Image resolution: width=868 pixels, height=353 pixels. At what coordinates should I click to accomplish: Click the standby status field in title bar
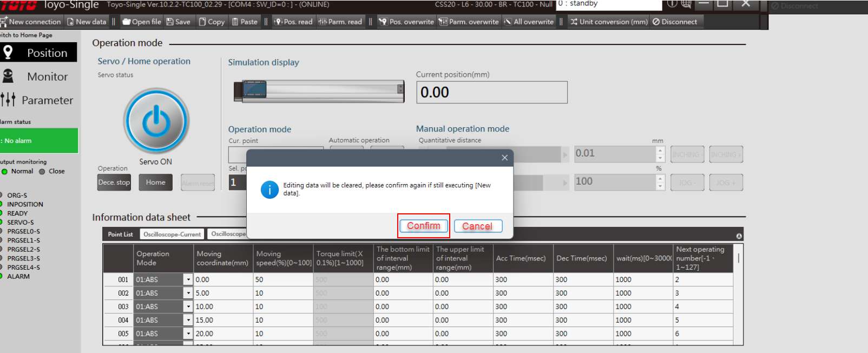click(609, 4)
